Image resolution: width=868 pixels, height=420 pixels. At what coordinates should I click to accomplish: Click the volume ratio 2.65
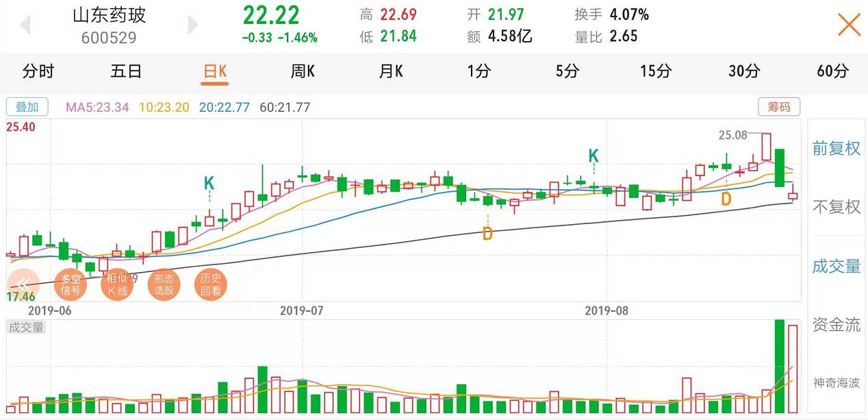coord(624,36)
